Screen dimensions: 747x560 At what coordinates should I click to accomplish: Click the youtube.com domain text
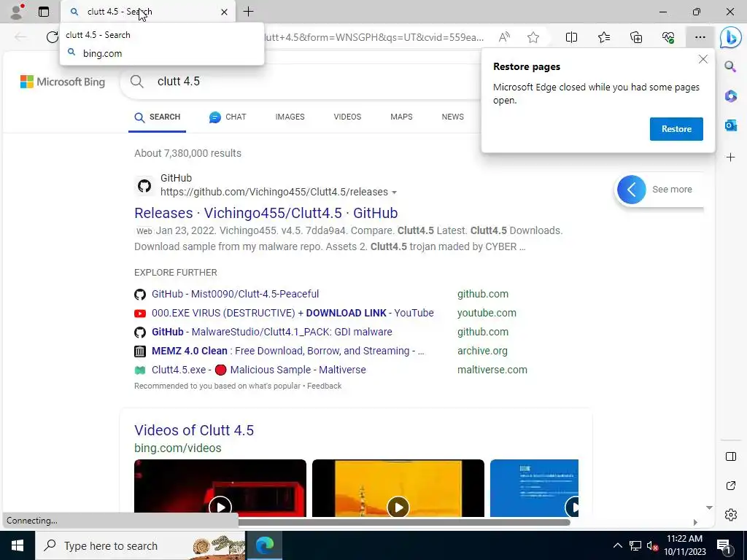pos(487,314)
